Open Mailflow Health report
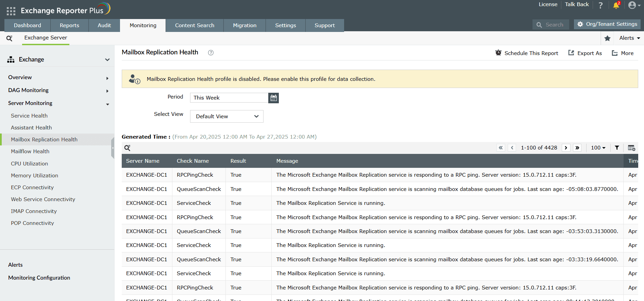The width and height of the screenshot is (644, 301). pyautogui.click(x=30, y=152)
